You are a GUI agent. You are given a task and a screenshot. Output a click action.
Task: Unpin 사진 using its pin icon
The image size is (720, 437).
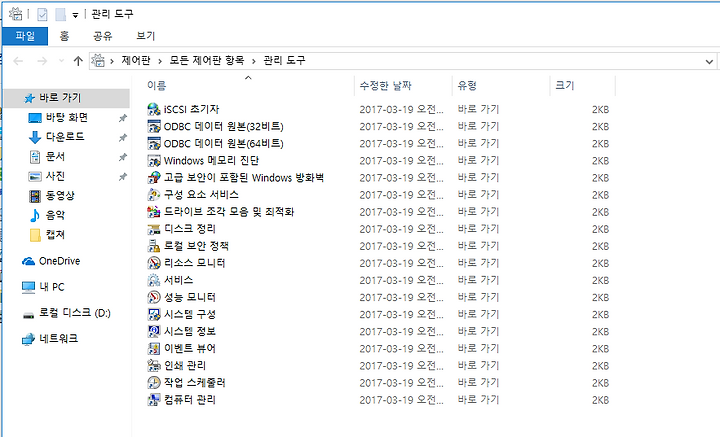point(123,177)
